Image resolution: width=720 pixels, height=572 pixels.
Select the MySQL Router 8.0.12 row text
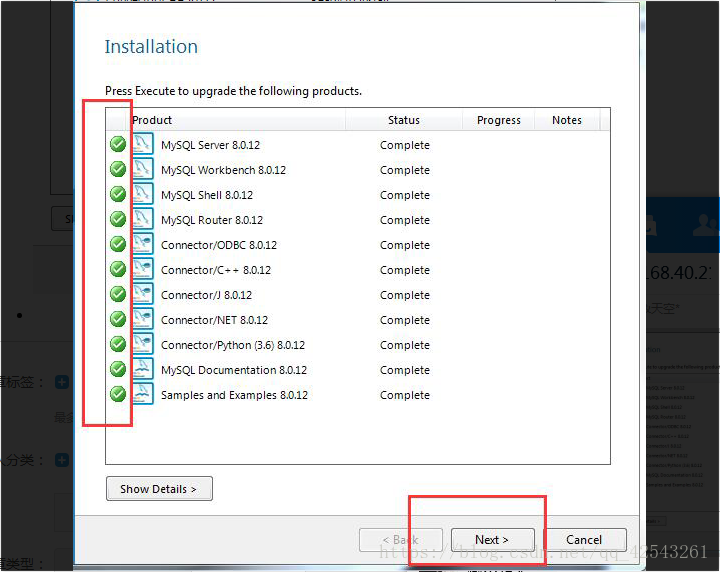pos(212,220)
